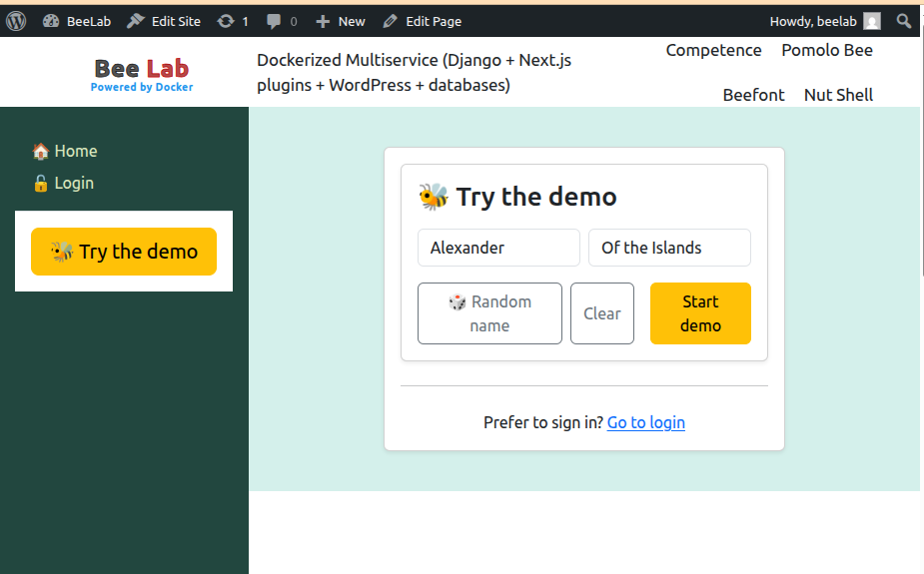
Task: Go to the Pomolo Bee menu item
Action: pos(826,50)
